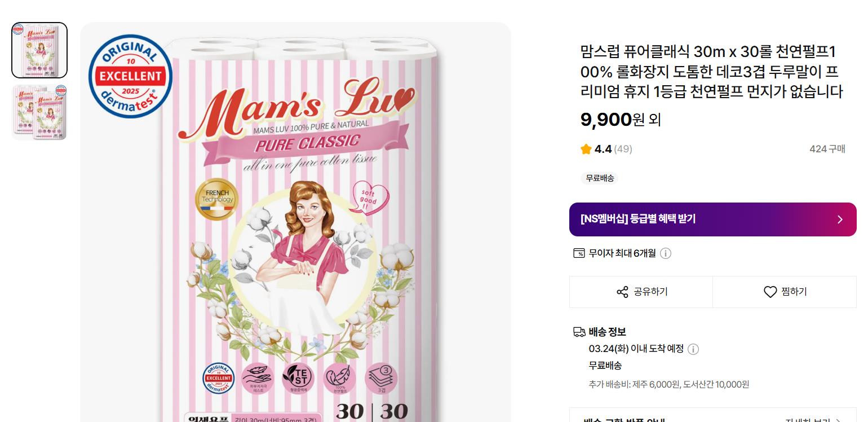868x422 pixels.
Task: Select the first product thumbnail
Action: 39,50
